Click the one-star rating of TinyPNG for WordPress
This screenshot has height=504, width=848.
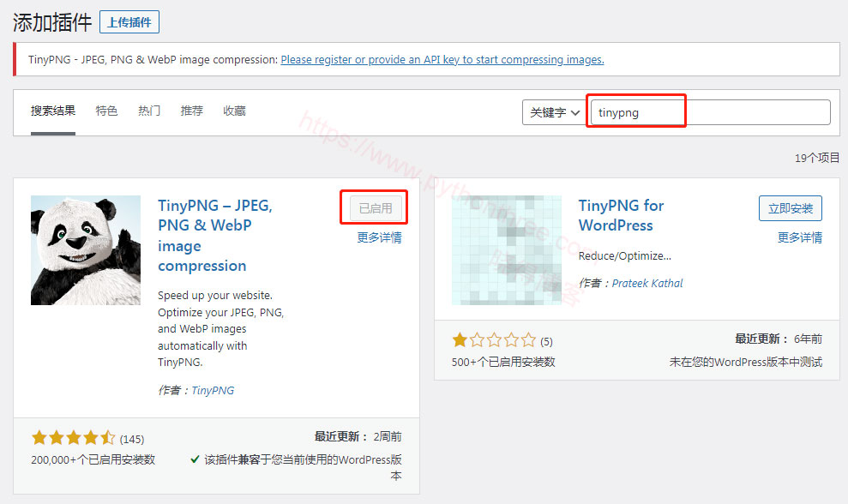[494, 340]
